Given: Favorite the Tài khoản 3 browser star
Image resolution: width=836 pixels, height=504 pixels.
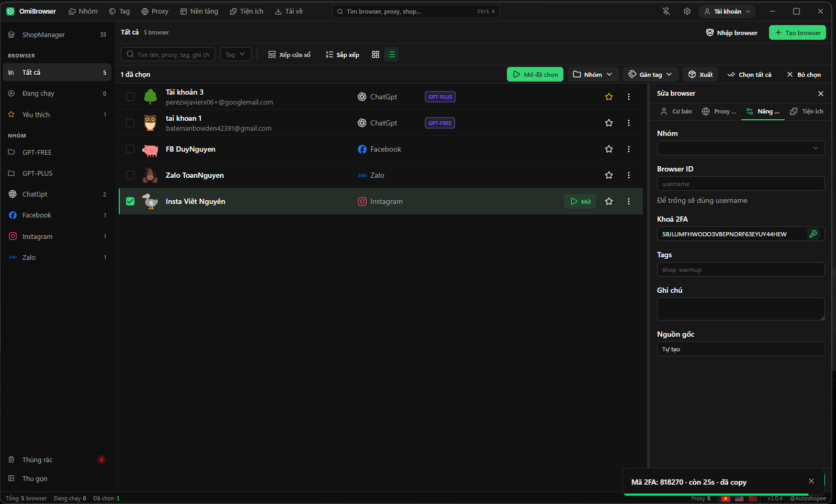Looking at the screenshot, I should coord(609,97).
